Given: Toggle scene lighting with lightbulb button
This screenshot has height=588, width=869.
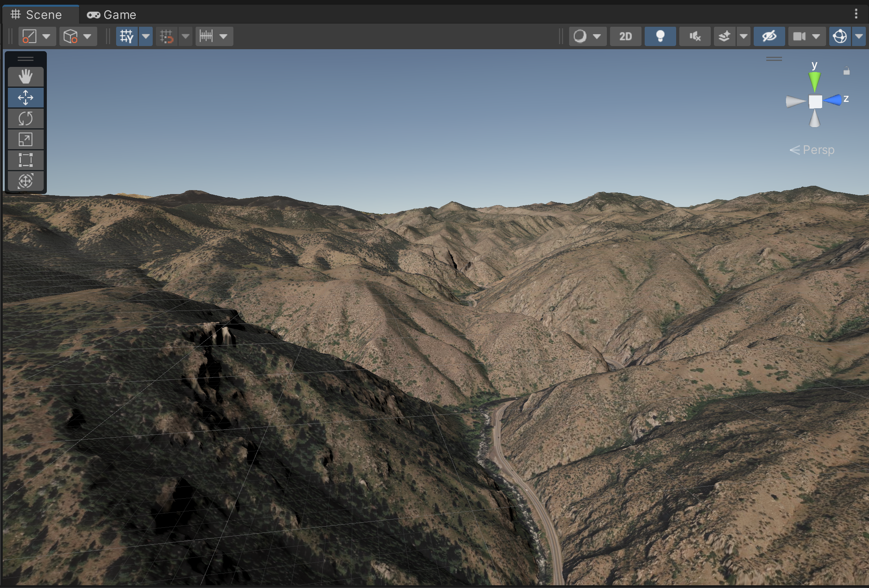Looking at the screenshot, I should click(x=660, y=36).
